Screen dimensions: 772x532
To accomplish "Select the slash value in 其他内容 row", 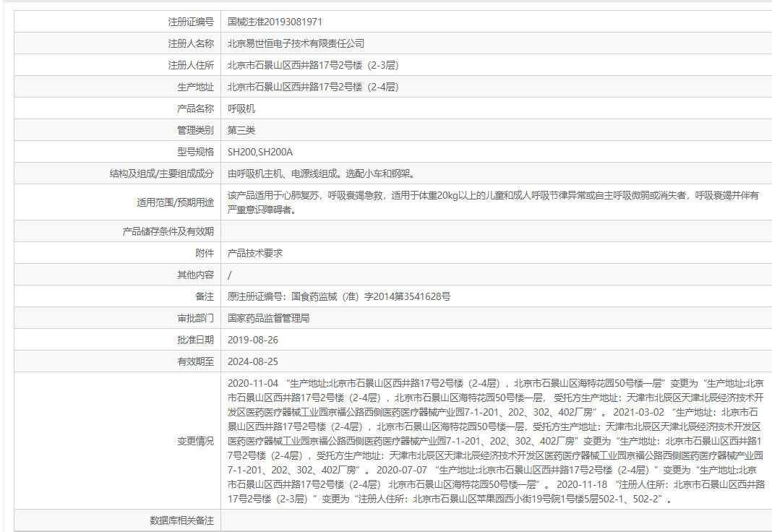I will [229, 275].
